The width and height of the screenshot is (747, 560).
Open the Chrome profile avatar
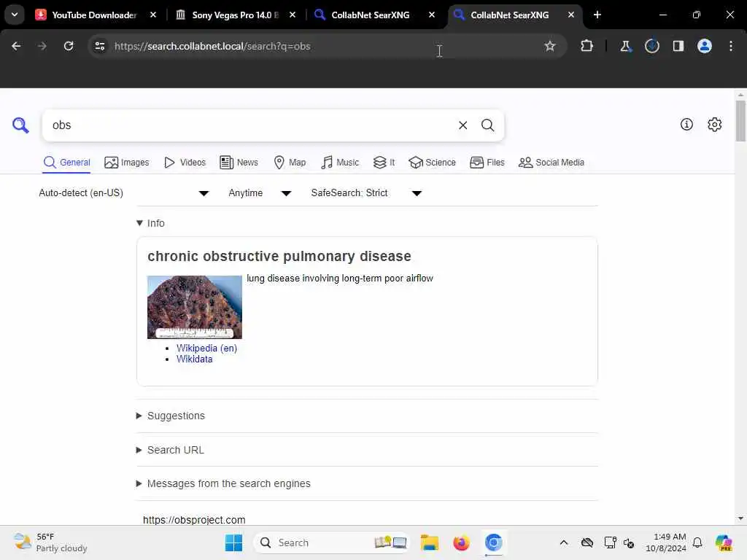[705, 46]
